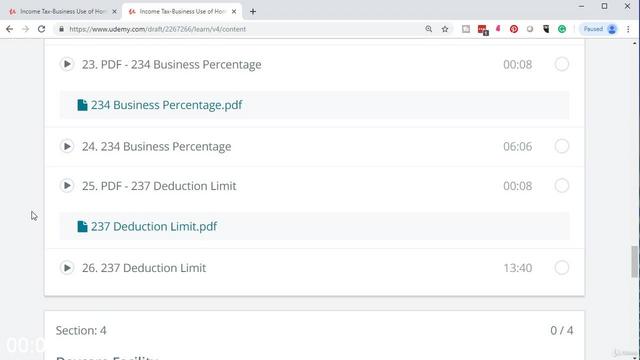Mark lecture 25 as complete

tap(562, 186)
